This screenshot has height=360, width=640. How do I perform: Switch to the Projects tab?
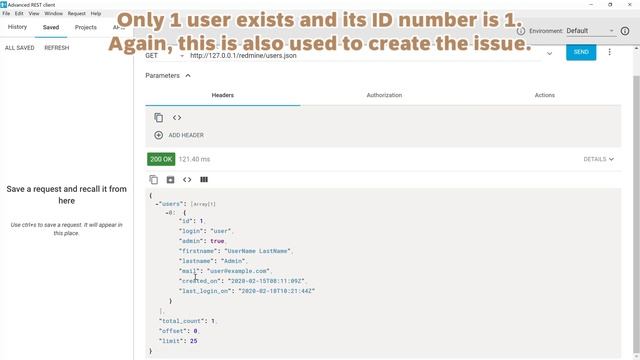[86, 27]
